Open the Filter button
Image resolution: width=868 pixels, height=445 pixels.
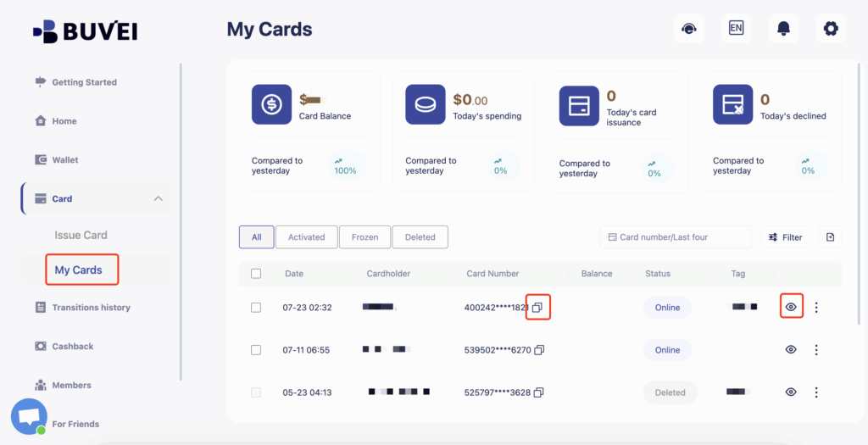785,237
